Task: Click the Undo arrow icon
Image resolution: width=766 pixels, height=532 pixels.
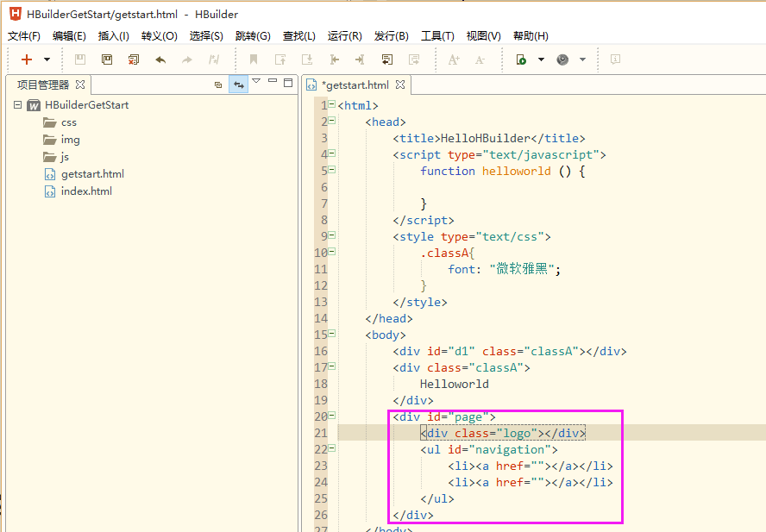Action: point(160,59)
